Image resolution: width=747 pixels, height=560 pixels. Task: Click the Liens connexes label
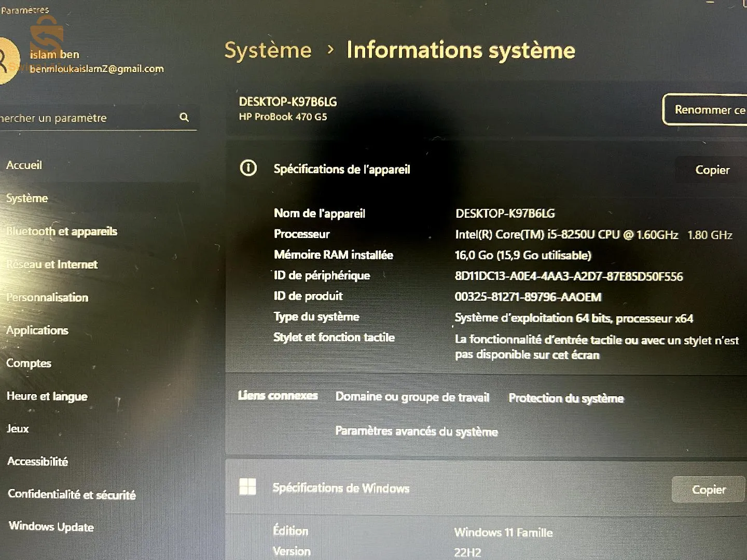pyautogui.click(x=278, y=396)
